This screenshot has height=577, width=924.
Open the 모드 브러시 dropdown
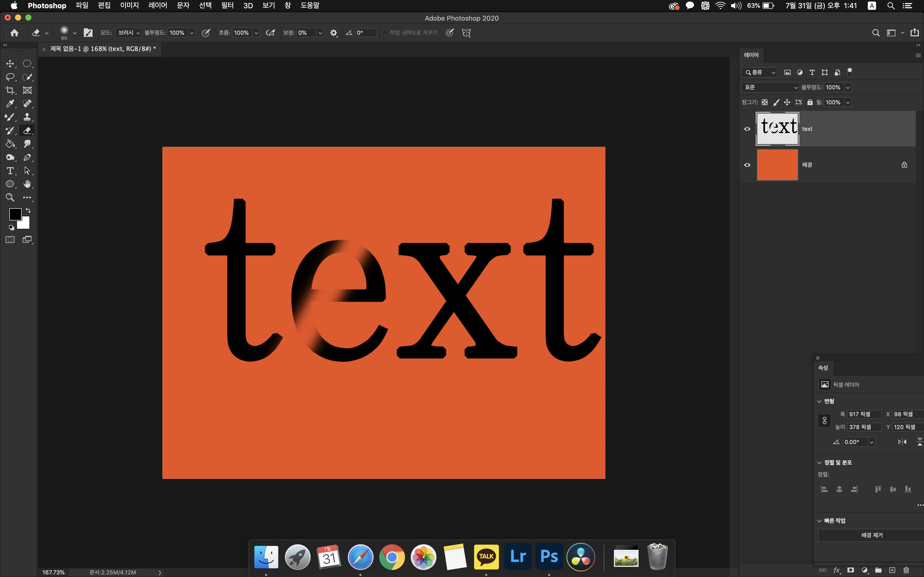128,33
